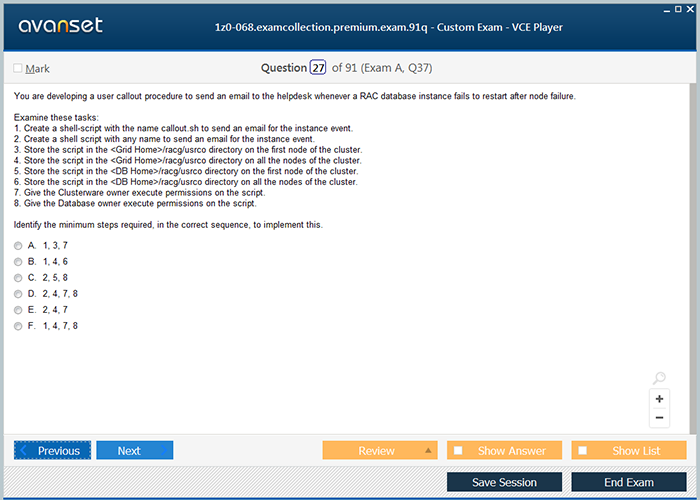This screenshot has width=700, height=500.
Task: Enable the Show Answer checkbox
Action: [458, 450]
